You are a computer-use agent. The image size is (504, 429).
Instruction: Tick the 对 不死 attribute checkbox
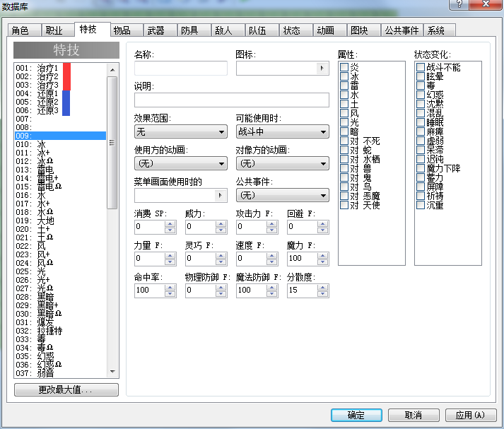344,141
